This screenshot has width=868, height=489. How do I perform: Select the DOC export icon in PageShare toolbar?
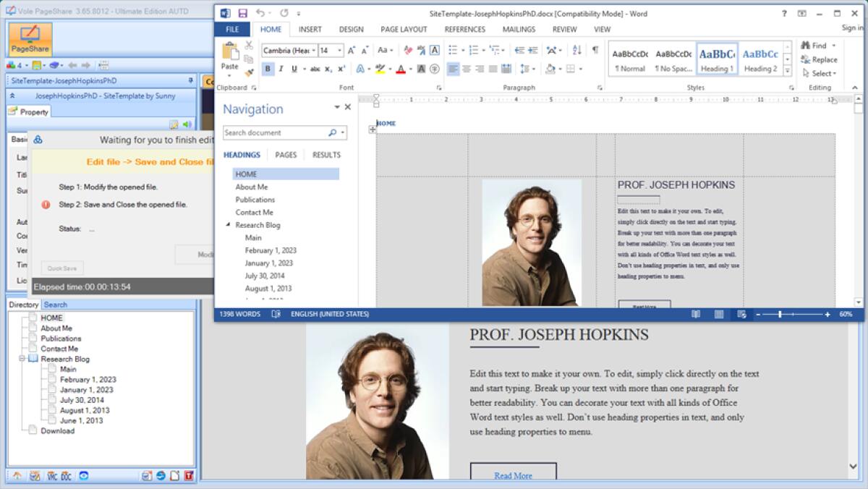pos(67,476)
